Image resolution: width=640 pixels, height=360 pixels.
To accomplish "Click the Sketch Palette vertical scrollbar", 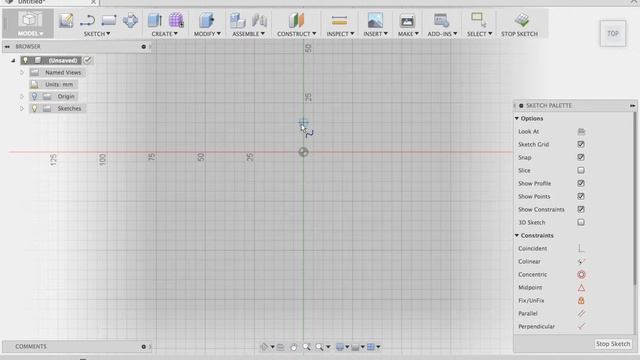I will (634, 198).
